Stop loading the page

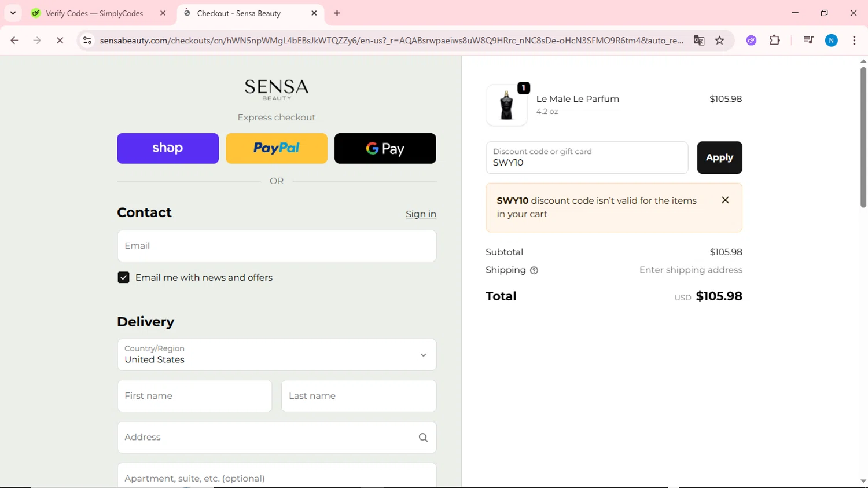pos(60,41)
